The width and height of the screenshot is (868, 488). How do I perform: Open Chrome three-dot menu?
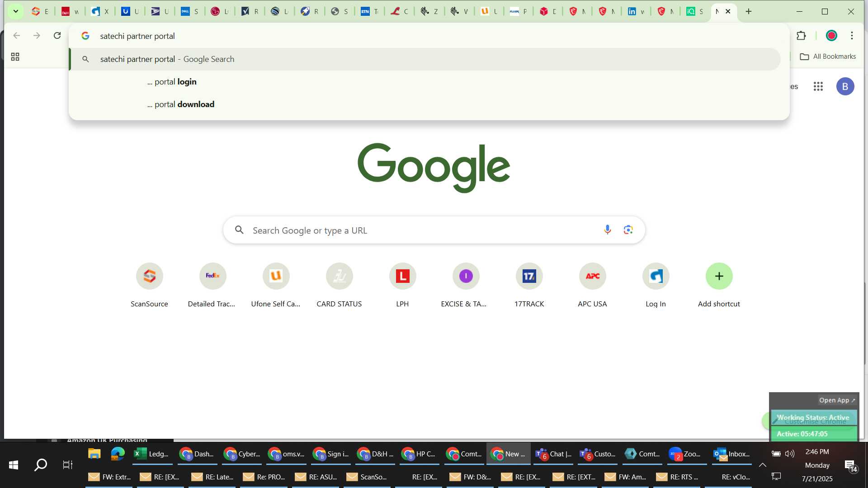point(852,36)
